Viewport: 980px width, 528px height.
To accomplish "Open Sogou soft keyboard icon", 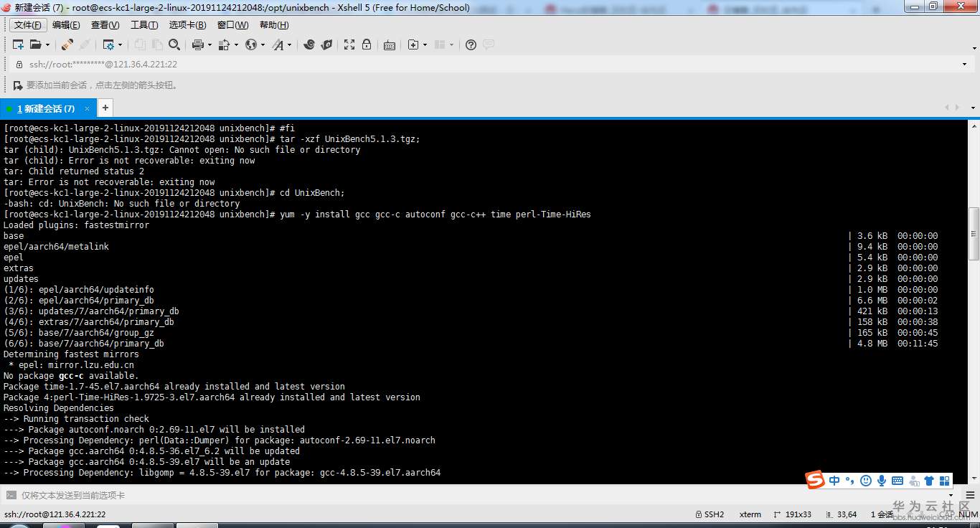I will (x=897, y=481).
